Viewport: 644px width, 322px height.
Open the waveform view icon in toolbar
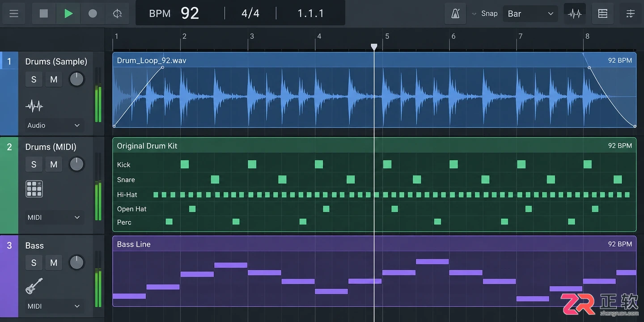[x=575, y=14]
